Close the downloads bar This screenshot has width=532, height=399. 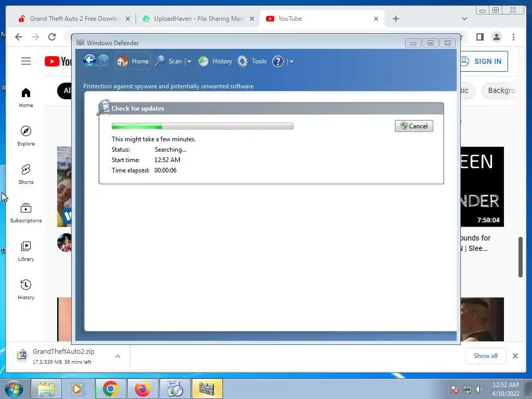click(515, 356)
